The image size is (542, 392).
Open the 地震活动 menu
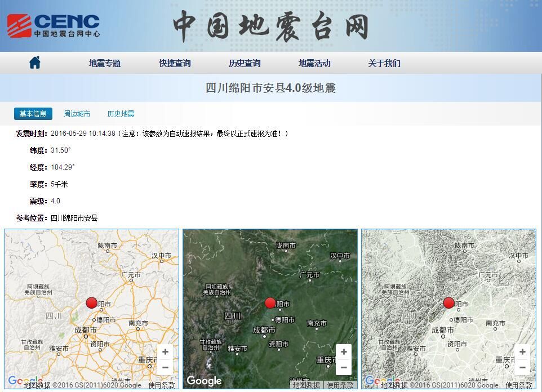[314, 63]
